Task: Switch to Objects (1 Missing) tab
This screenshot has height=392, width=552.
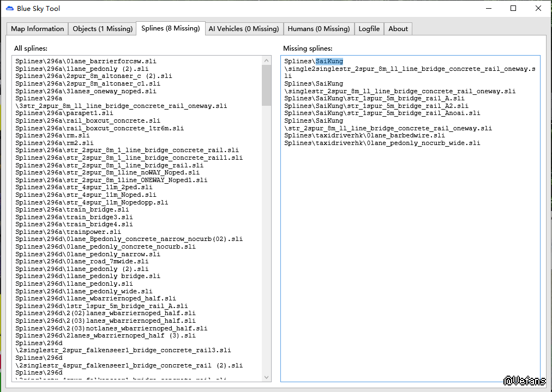Action: tap(103, 29)
